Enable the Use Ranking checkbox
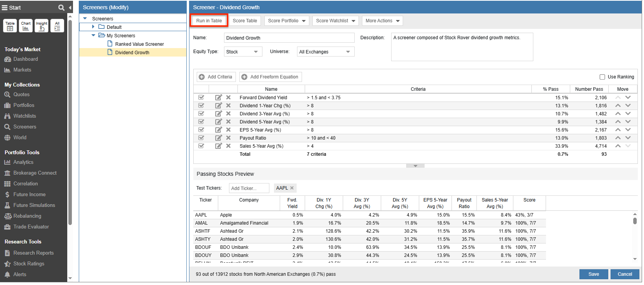This screenshot has height=285, width=644. click(602, 77)
